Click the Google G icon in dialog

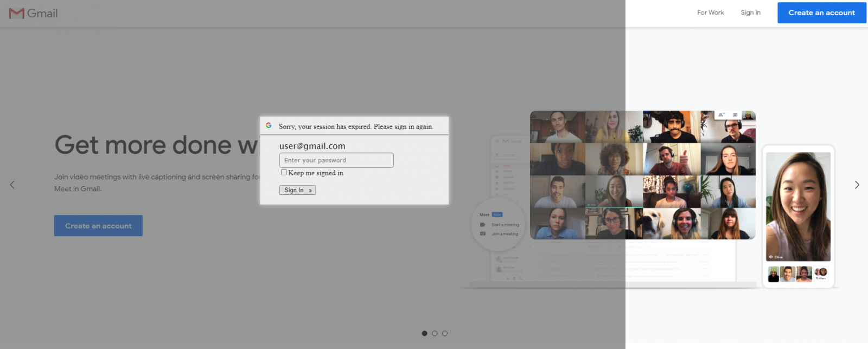pyautogui.click(x=269, y=125)
